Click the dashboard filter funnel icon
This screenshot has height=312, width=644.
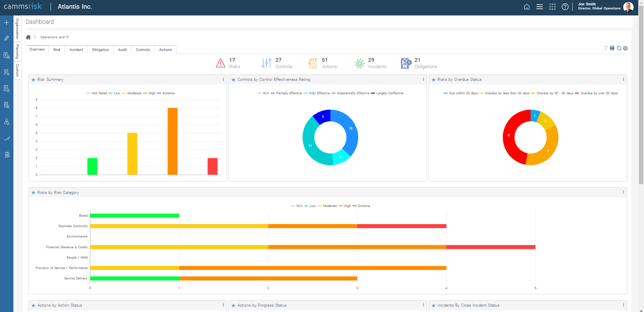point(605,48)
